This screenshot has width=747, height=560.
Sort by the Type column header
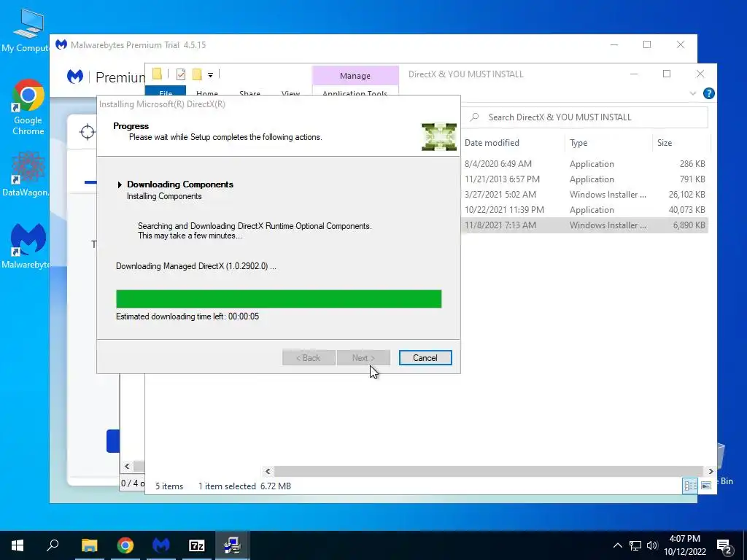click(x=578, y=143)
